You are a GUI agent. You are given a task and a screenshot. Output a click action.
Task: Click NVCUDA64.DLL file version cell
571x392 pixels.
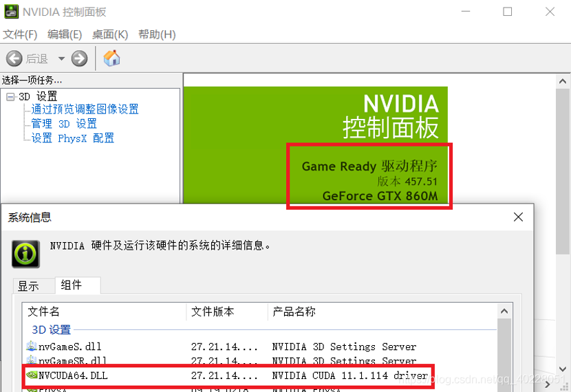tap(224, 375)
